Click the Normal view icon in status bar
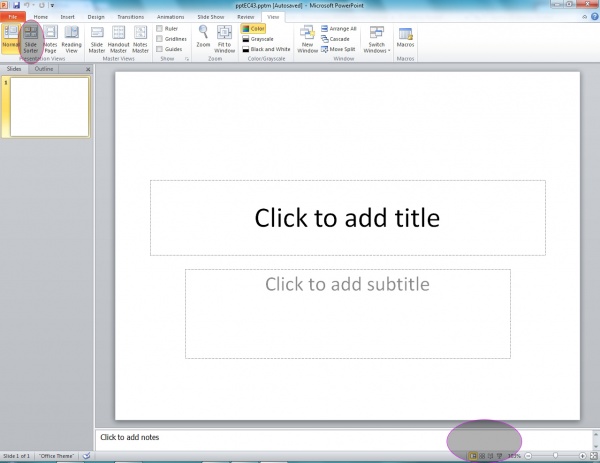 pos(473,456)
